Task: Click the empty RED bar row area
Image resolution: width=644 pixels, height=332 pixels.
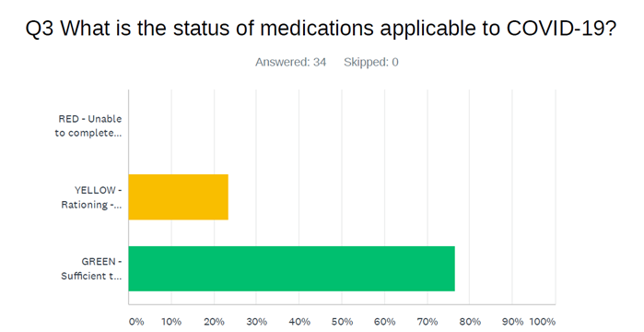Action: pos(342,125)
